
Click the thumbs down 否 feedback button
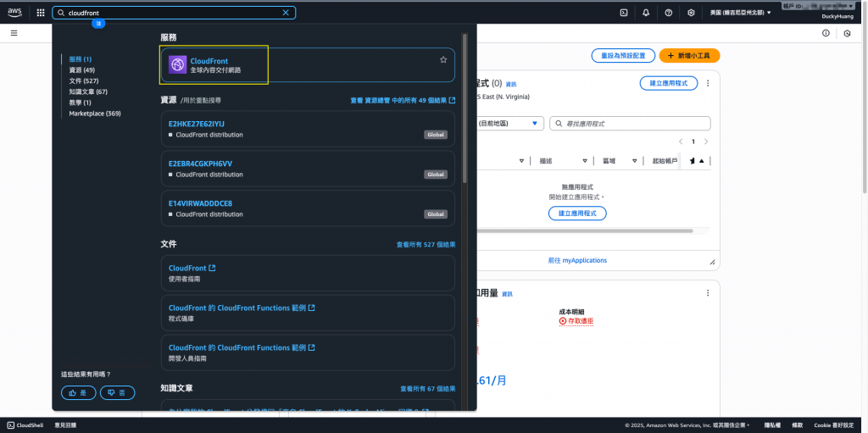[117, 392]
